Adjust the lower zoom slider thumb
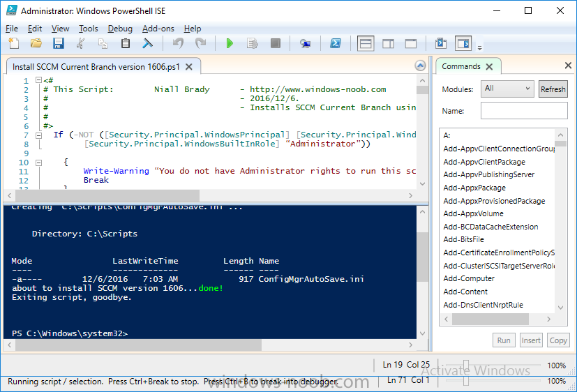Screen dimensions: 577x392 pos(466,381)
